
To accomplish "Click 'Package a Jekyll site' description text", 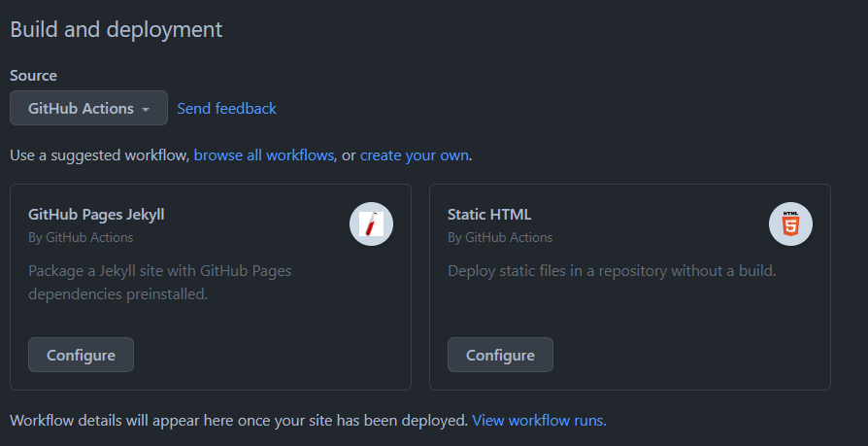I will (x=160, y=283).
